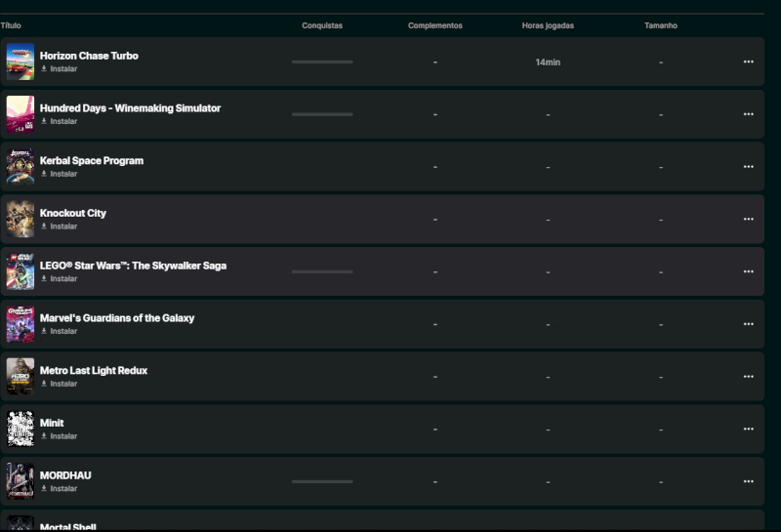The height and width of the screenshot is (532, 781).
Task: Open three-dot menu for Minit
Action: click(748, 430)
